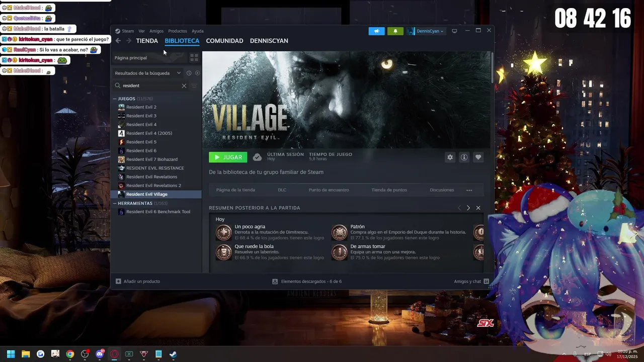Open the more options ellipsis in game links
Screen dimensions: 644x362
(x=469, y=190)
